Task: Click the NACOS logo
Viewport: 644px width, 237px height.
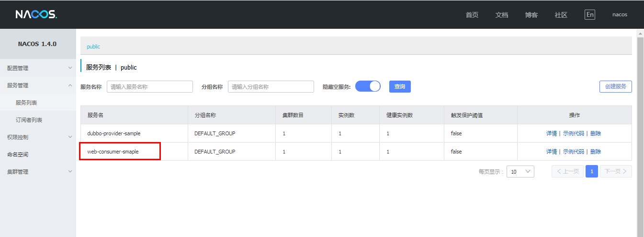Action: 36,14
